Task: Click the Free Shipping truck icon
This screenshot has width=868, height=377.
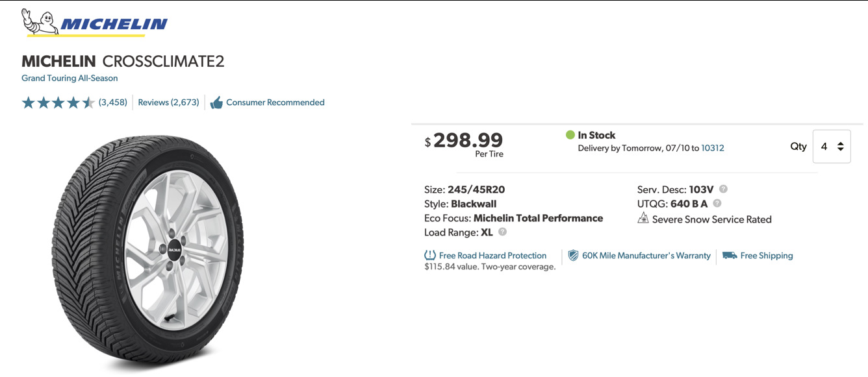Action: 729,256
